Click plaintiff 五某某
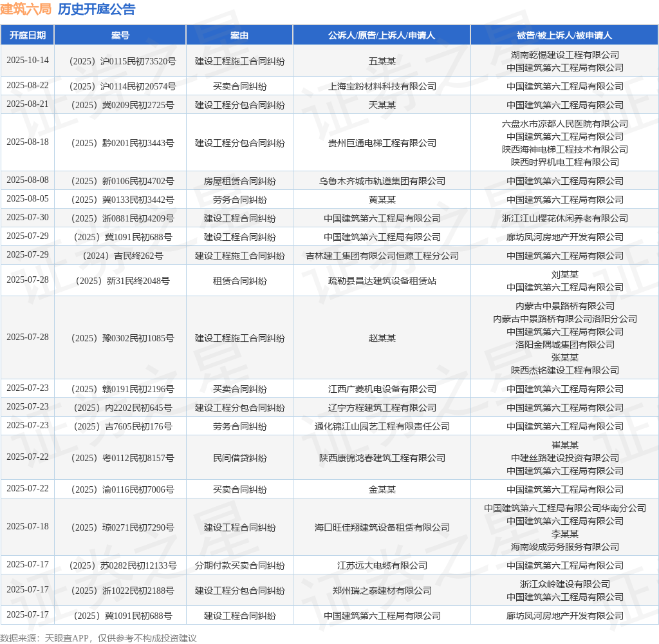 click(382, 61)
